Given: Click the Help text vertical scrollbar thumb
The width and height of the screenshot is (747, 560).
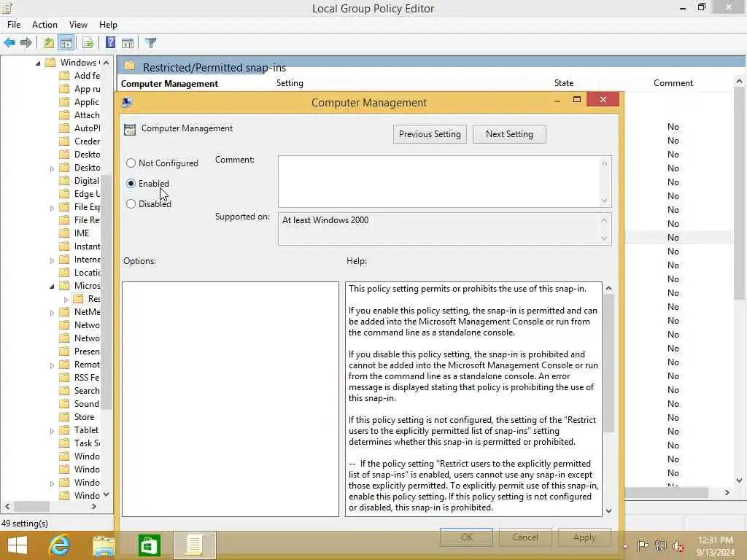Looking at the screenshot, I should point(608,363).
